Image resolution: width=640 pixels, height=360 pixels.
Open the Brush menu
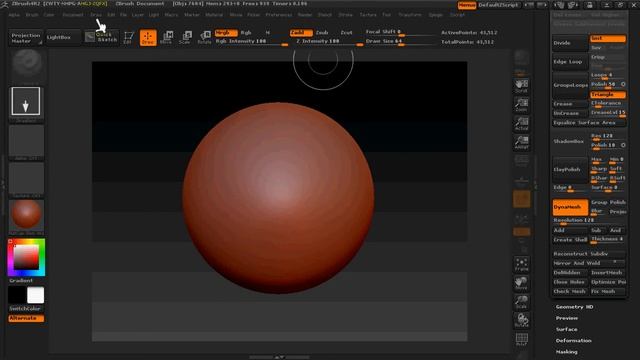[32, 15]
